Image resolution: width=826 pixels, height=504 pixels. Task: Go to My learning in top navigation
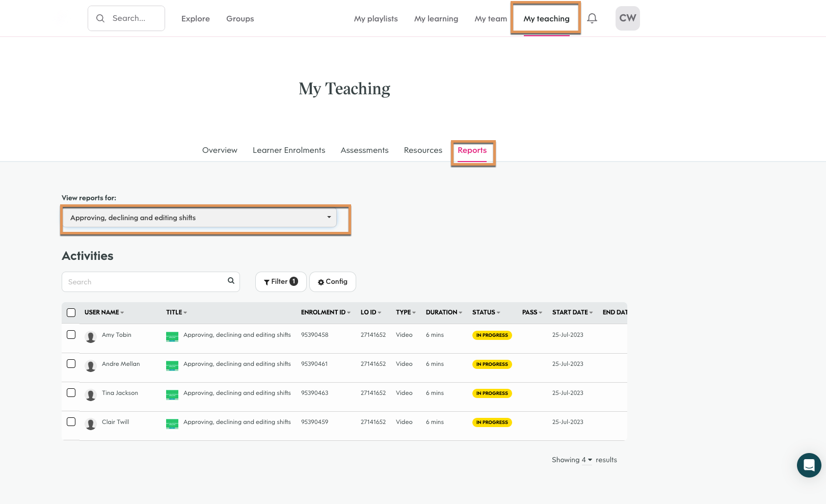point(436,19)
